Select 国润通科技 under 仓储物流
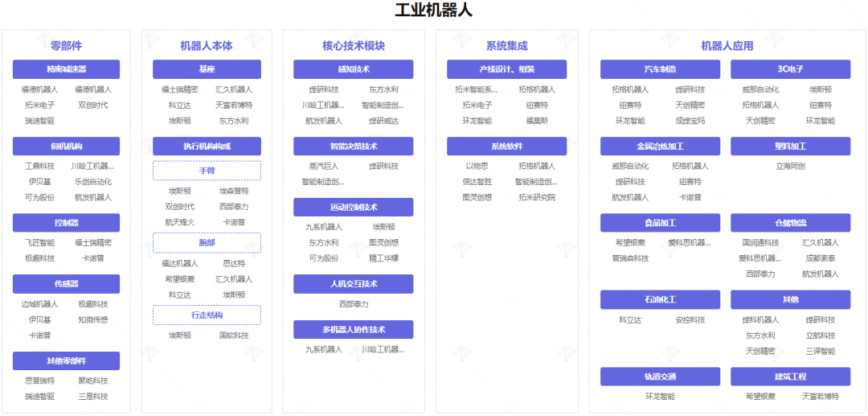868x416 pixels. [x=760, y=243]
